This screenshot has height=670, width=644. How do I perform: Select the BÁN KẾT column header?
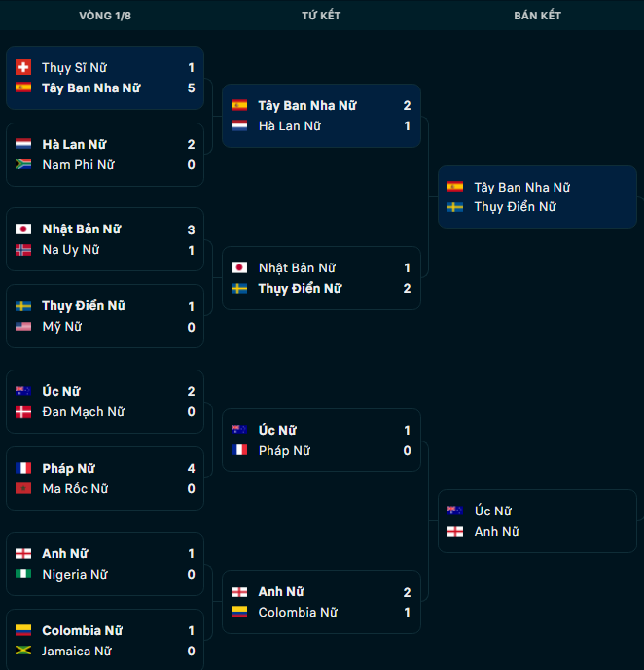(x=537, y=16)
